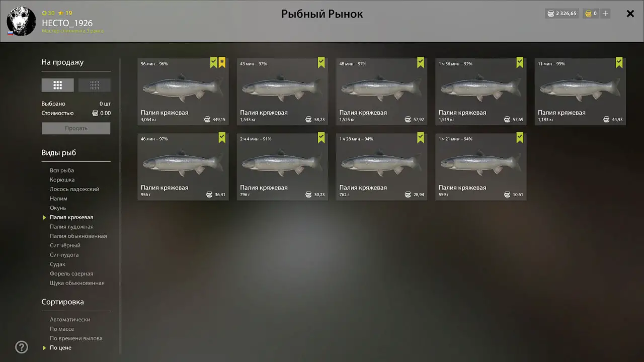Viewport: 644px width, 362px height.
Task: Click the Продать sell button
Action: coord(76,128)
